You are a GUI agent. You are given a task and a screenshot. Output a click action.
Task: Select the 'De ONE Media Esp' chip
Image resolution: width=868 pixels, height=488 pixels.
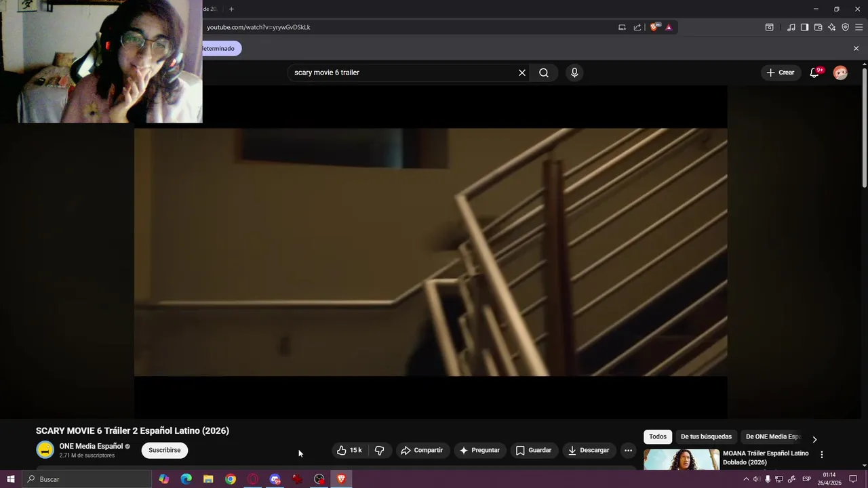click(x=773, y=436)
